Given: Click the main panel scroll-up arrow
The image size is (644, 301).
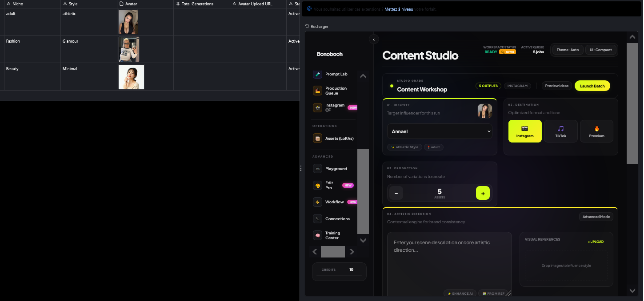Looking at the screenshot, I should [x=632, y=37].
